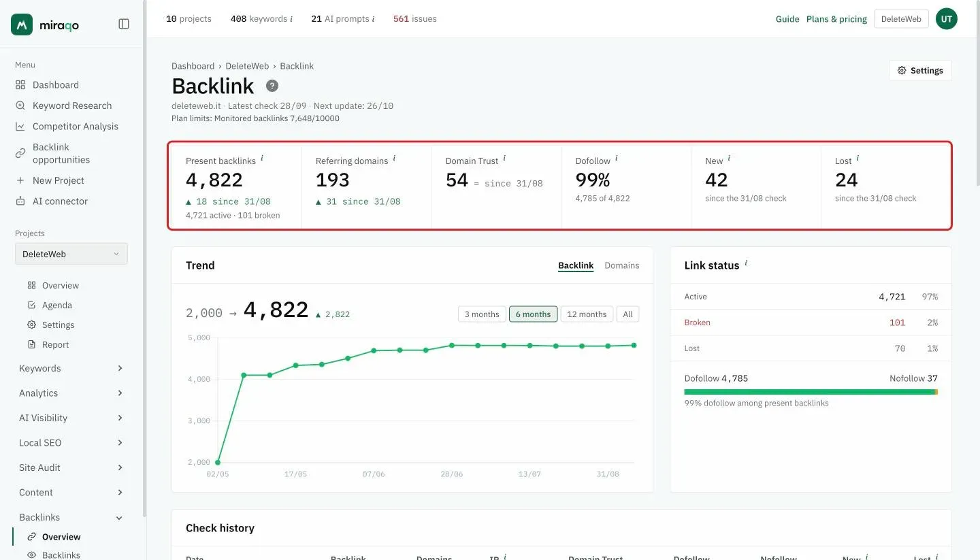
Task: Open the Guide link
Action: [787, 19]
